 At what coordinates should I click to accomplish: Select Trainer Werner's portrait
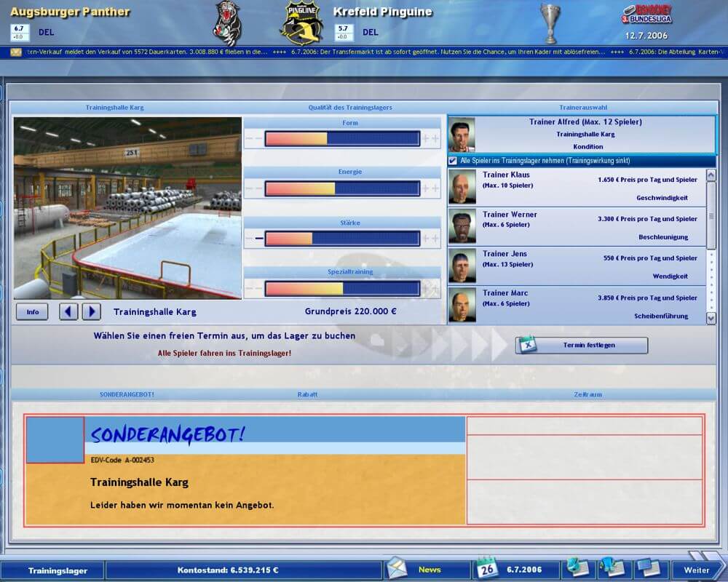click(x=462, y=226)
